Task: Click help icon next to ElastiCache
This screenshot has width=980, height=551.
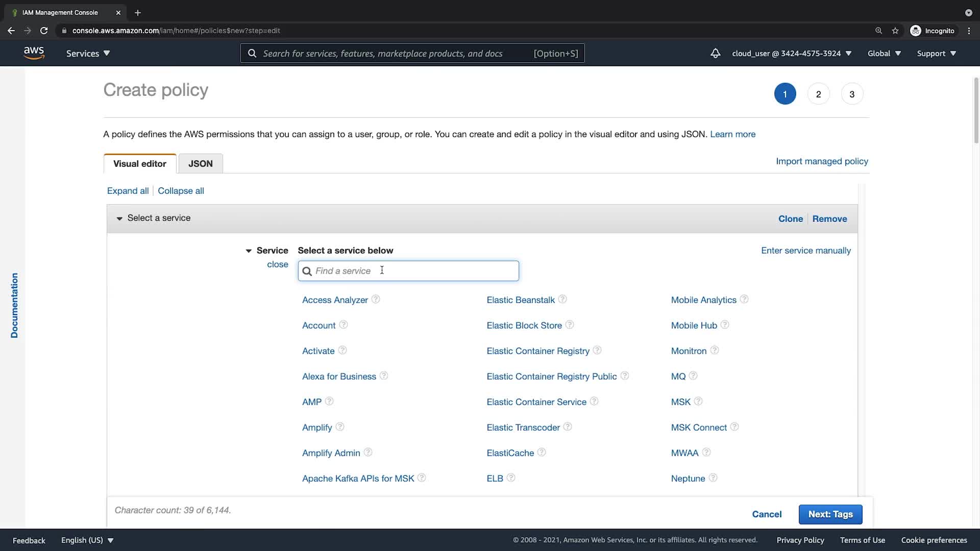Action: tap(542, 453)
